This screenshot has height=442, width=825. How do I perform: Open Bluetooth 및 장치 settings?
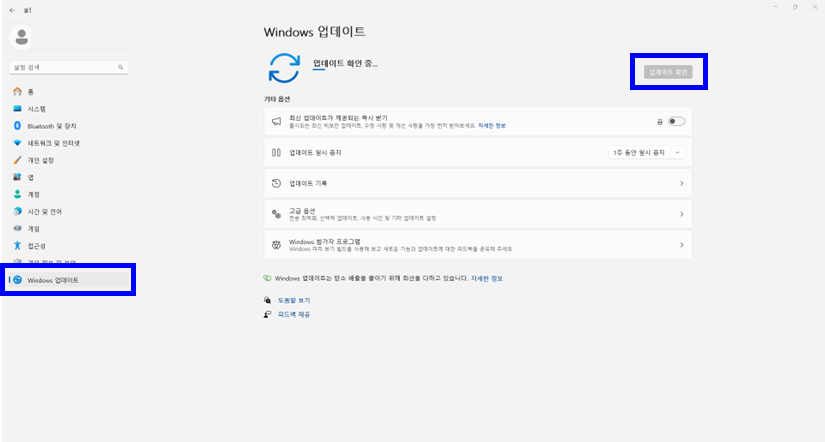(x=51, y=126)
